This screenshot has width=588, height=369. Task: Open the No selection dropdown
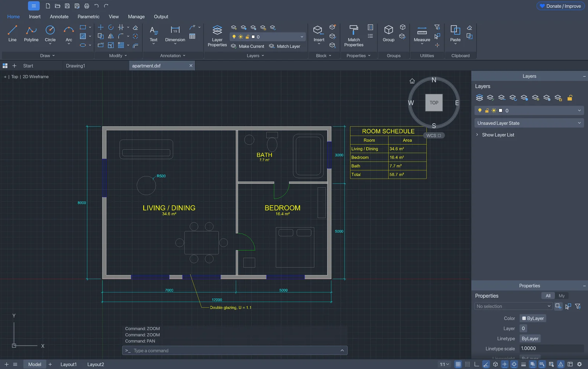tap(513, 306)
